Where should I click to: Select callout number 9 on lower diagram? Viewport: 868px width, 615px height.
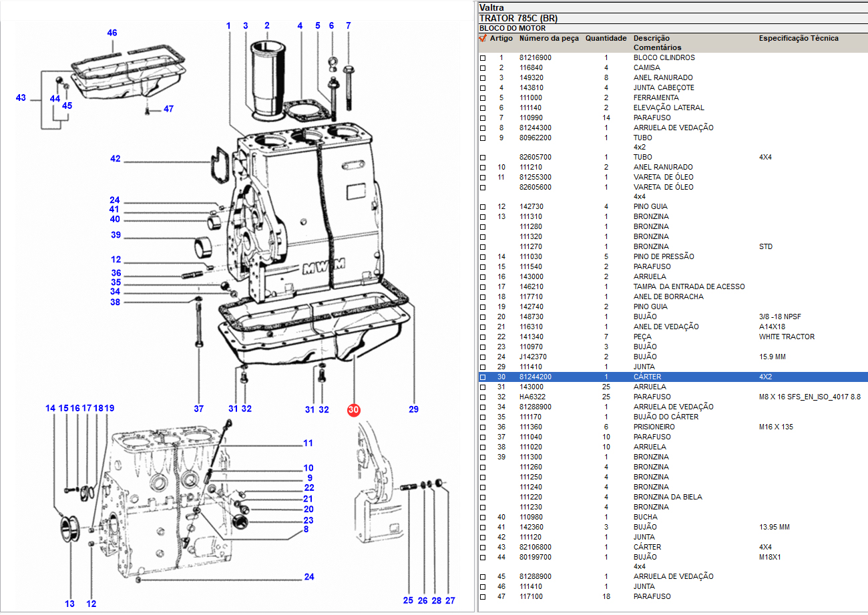(310, 478)
